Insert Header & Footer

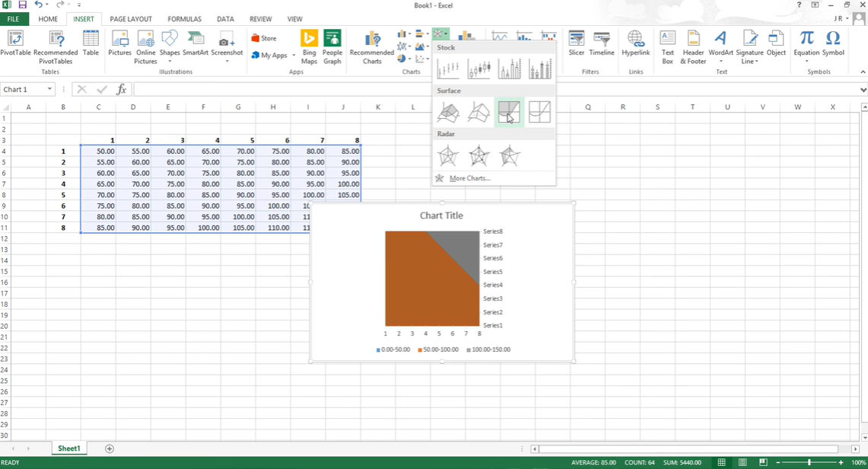tap(693, 47)
